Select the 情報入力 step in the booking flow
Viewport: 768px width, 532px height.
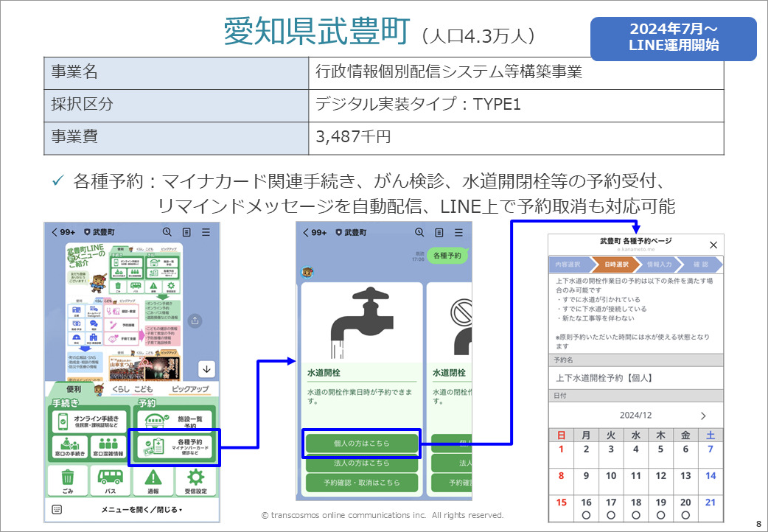[661, 265]
